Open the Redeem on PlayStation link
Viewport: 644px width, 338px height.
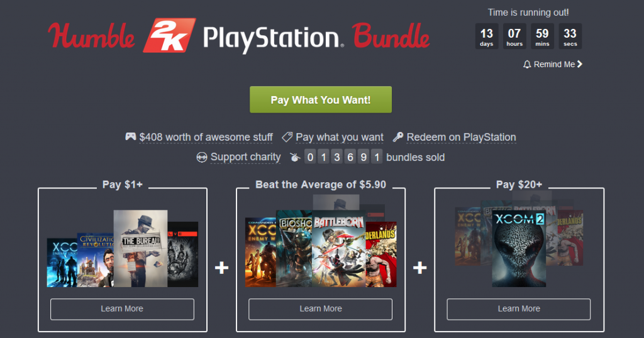(x=461, y=137)
